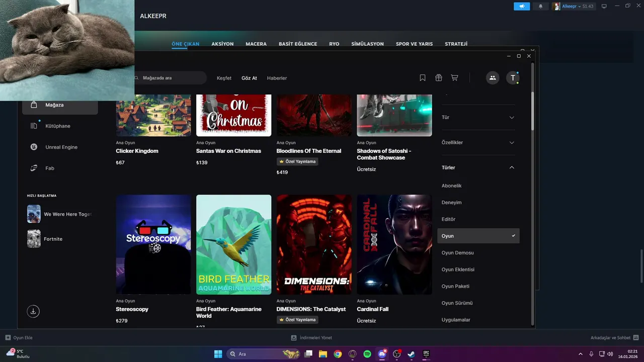Open Spotify icon in taskbar
This screenshot has height=362, width=644.
click(x=367, y=354)
